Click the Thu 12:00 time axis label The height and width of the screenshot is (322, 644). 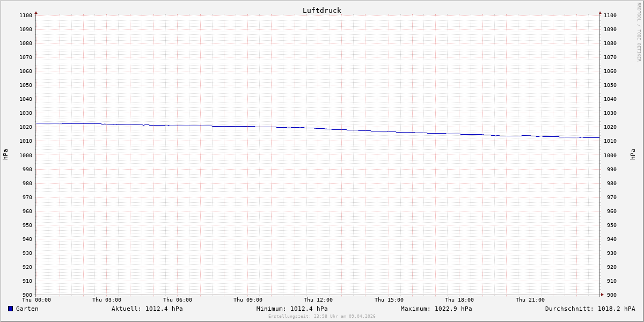coord(318,300)
